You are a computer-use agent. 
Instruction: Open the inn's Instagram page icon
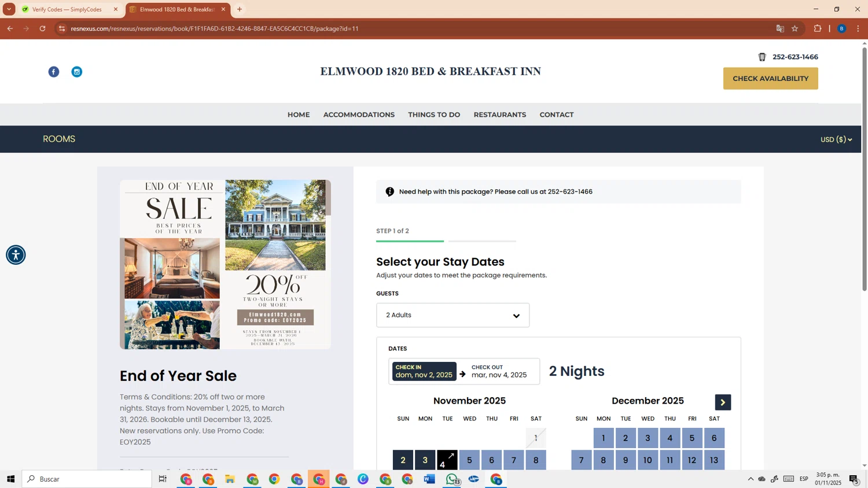[77, 72]
